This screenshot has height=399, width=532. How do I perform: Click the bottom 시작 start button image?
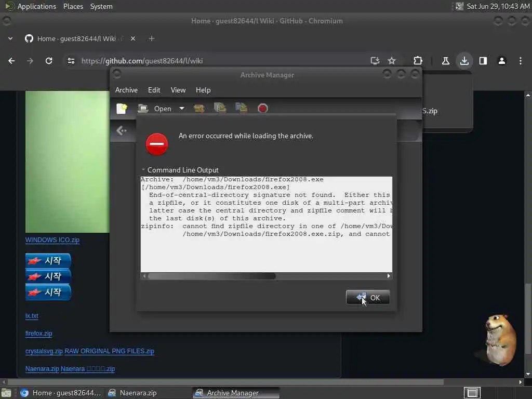(48, 292)
